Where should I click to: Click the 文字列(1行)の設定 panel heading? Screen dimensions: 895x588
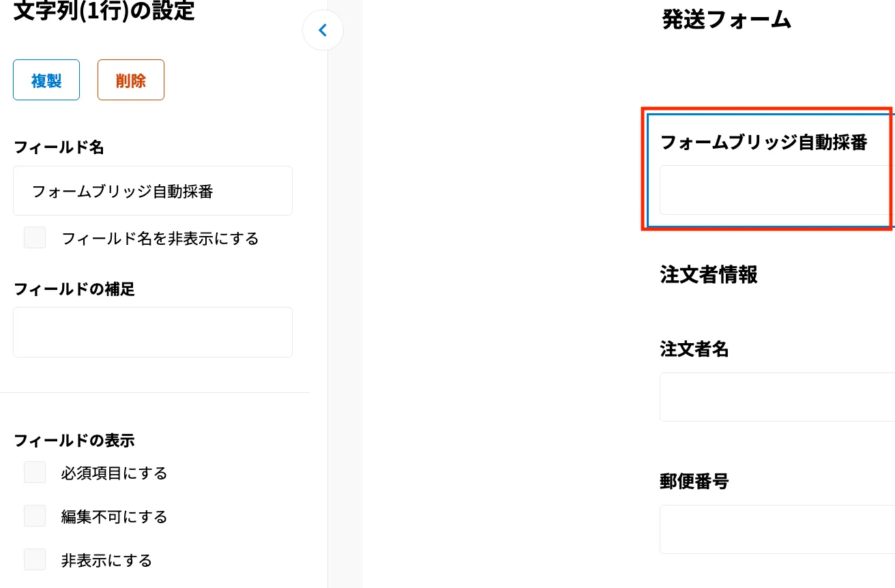point(104,12)
